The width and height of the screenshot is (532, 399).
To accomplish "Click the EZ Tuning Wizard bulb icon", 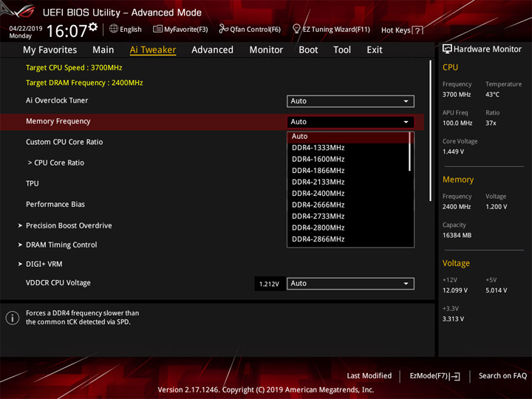I will pyautogui.click(x=296, y=29).
